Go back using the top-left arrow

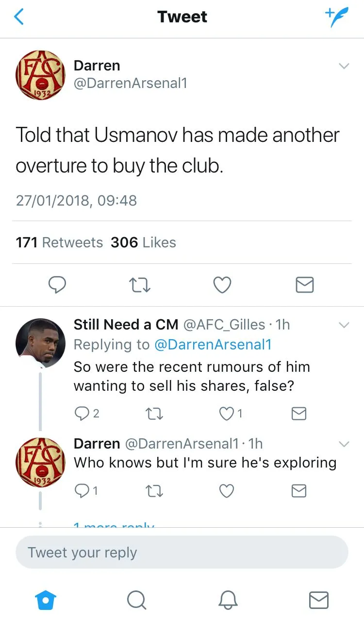(x=19, y=17)
